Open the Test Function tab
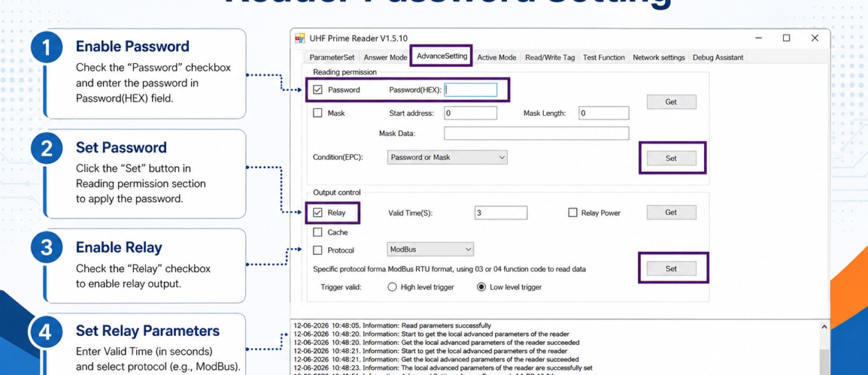Screen dimensions: 868x375 603,58
